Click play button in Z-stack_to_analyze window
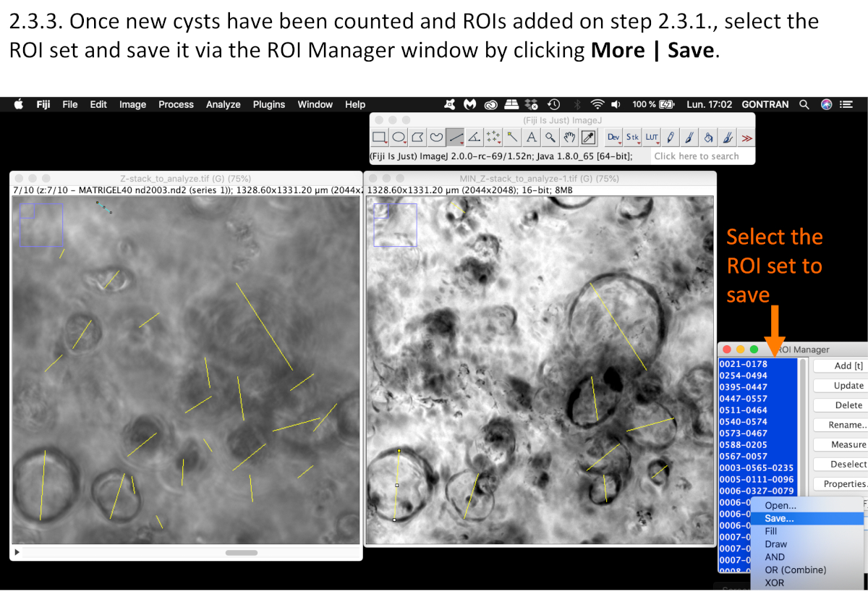The image size is (868, 605). (x=17, y=552)
